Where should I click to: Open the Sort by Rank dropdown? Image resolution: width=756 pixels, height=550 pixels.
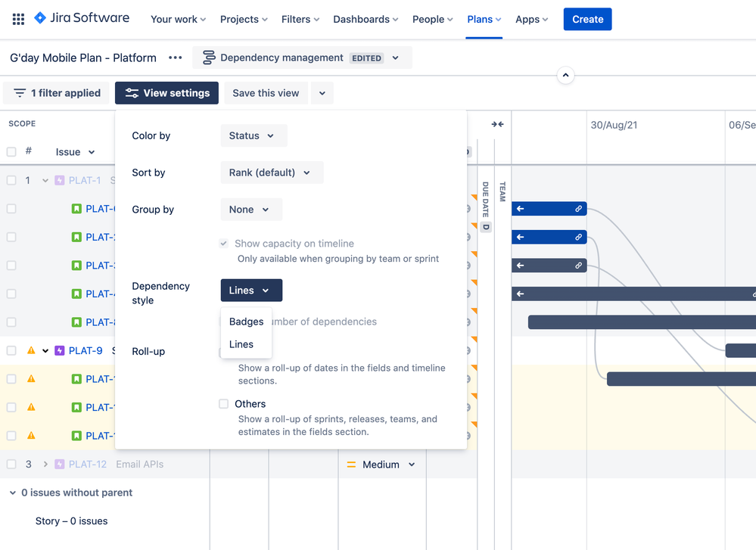tap(272, 172)
